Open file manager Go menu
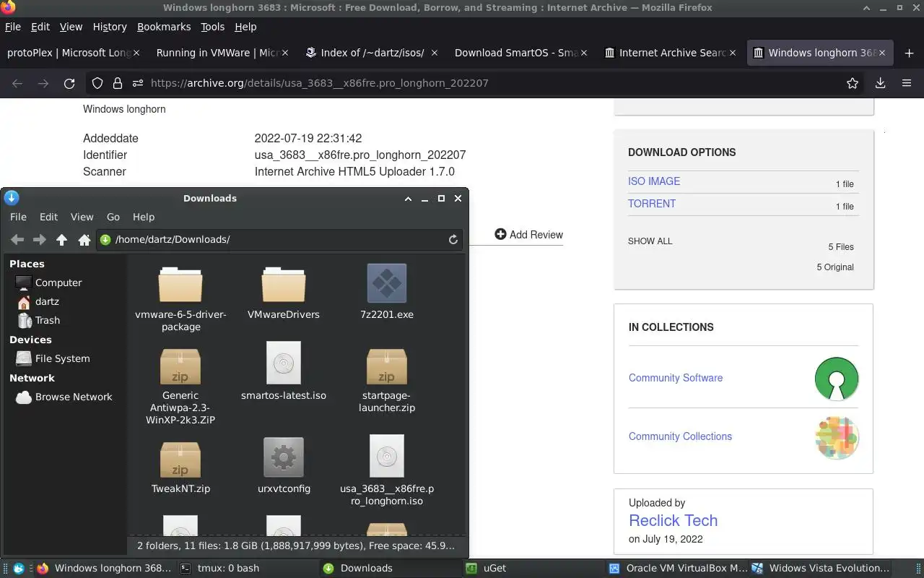This screenshot has width=924, height=578. click(113, 217)
